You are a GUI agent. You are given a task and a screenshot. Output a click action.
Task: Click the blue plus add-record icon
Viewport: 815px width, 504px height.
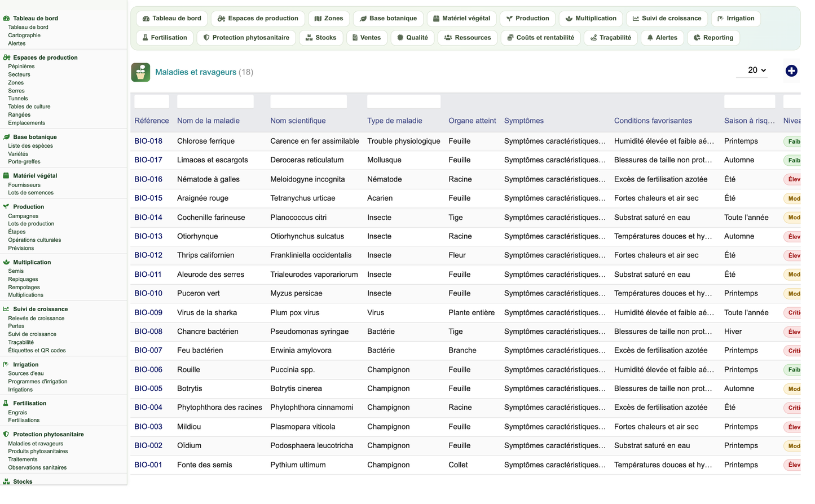791,70
